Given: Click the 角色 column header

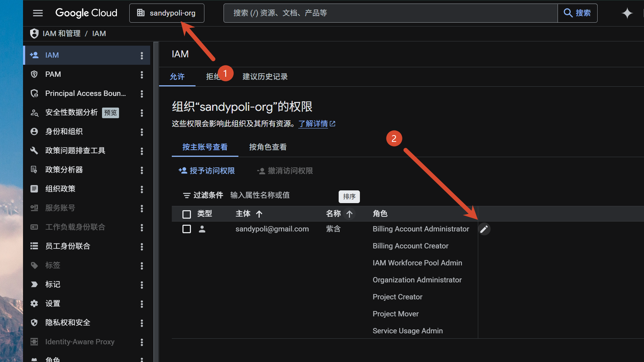Looking at the screenshot, I should pos(380,214).
